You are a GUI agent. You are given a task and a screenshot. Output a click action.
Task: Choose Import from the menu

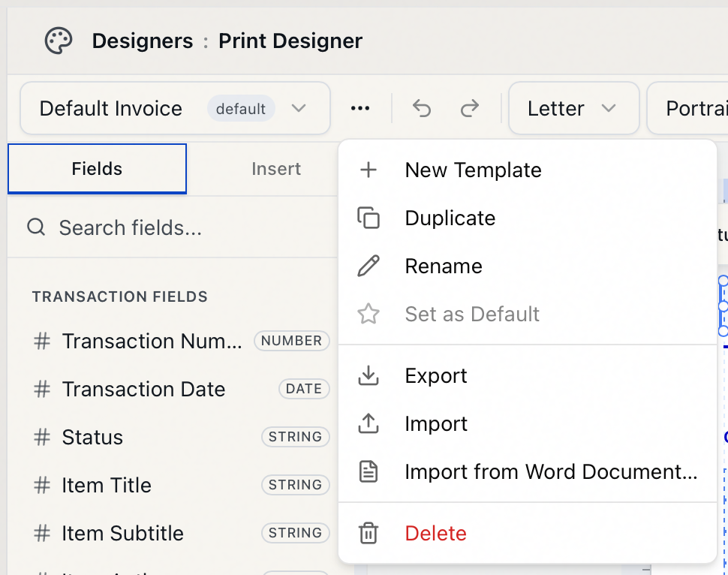click(528, 423)
